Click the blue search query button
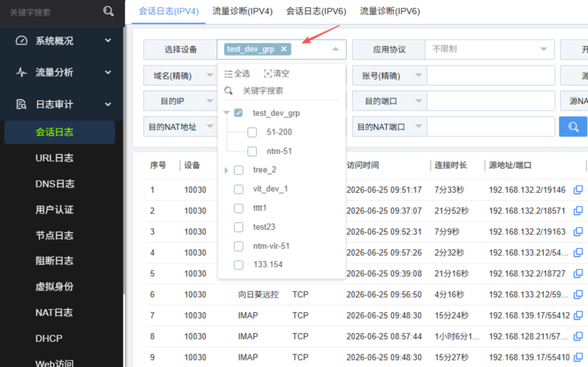The height and width of the screenshot is (367, 588). (573, 127)
